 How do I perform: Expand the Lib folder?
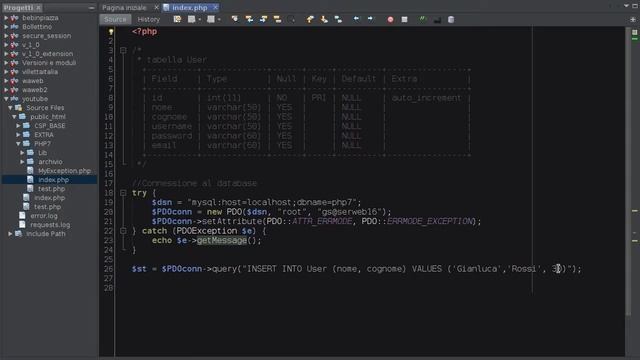click(x=22, y=153)
